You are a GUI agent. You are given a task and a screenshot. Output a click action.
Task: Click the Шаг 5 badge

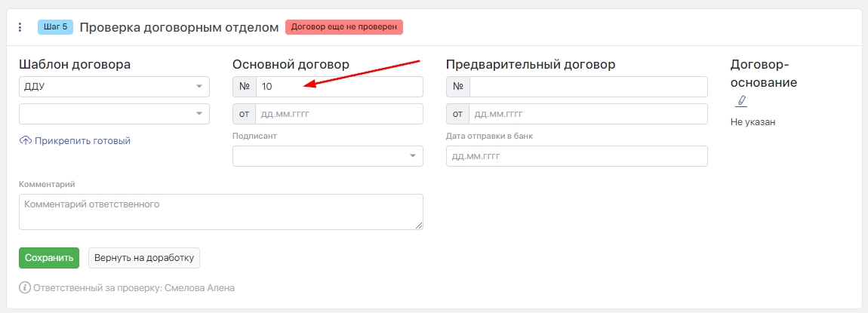coord(55,27)
